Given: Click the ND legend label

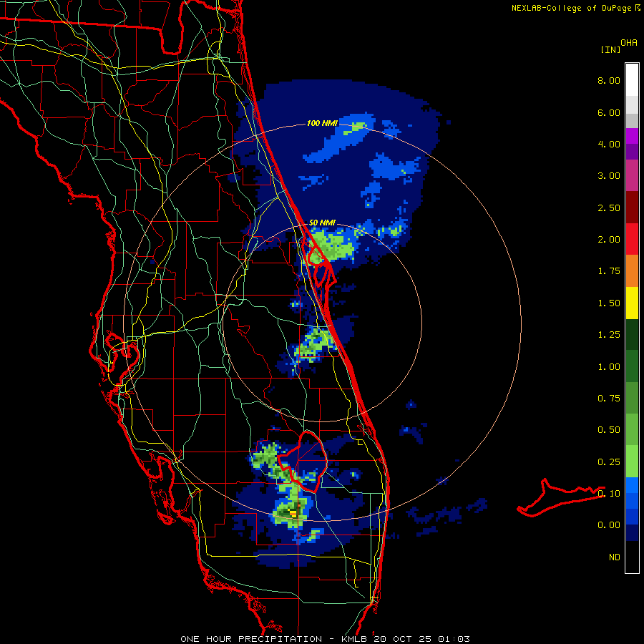Looking at the screenshot, I should (615, 557).
